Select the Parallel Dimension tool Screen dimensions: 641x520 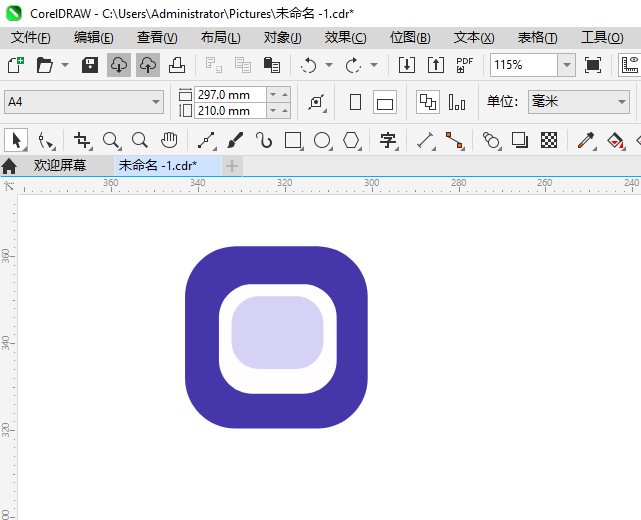click(x=426, y=140)
